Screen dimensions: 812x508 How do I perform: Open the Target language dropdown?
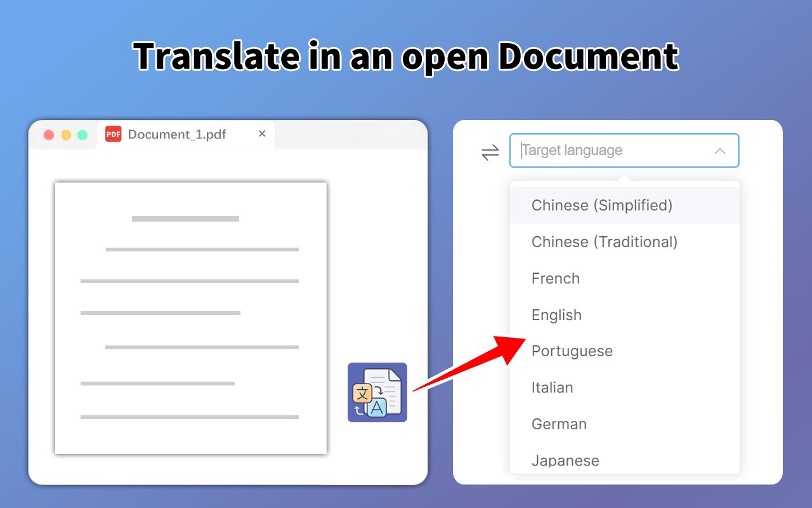tap(624, 150)
